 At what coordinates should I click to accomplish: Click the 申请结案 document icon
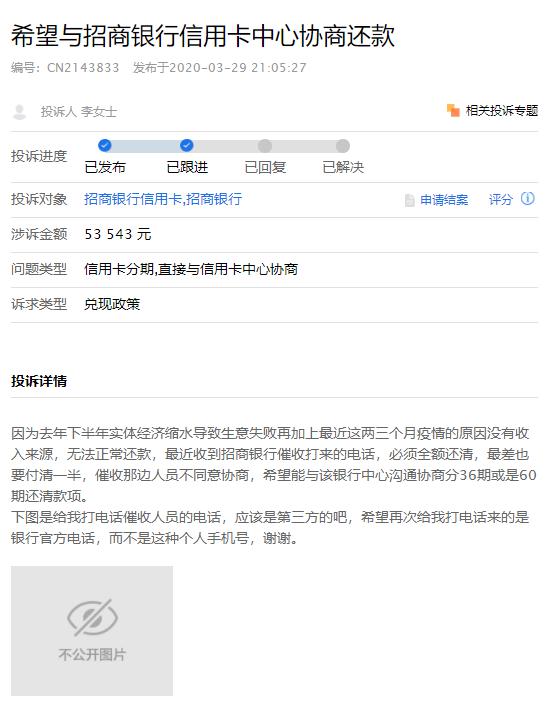pyautogui.click(x=409, y=200)
